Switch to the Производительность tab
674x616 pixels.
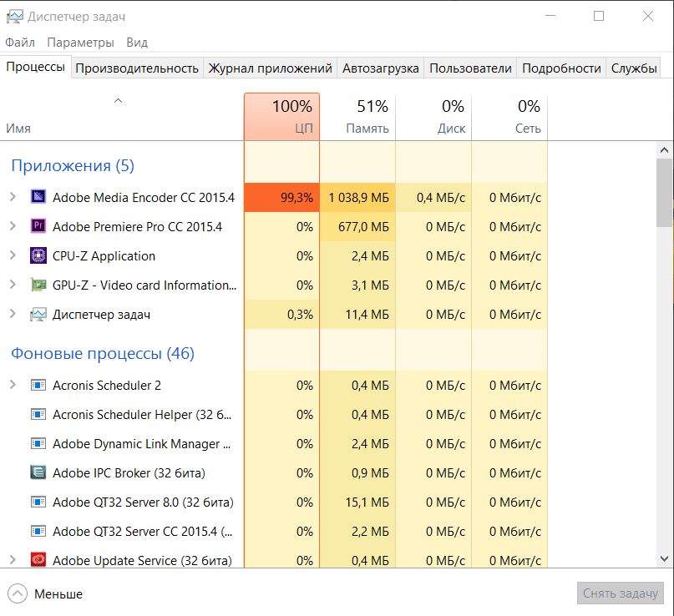click(x=137, y=68)
